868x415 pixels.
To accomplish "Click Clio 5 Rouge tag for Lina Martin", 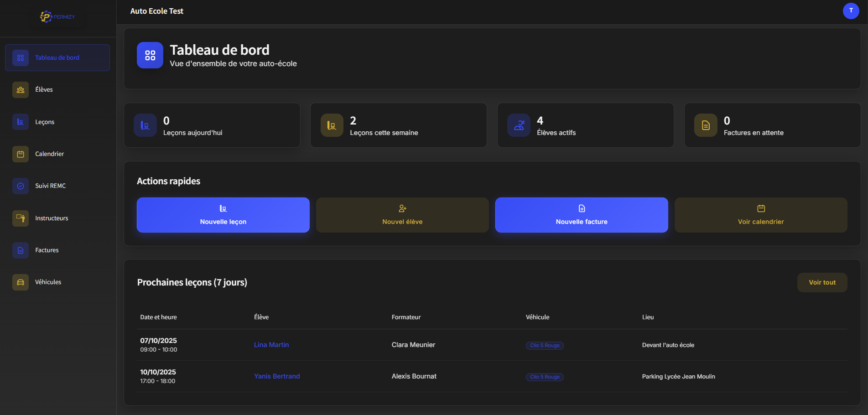I will coord(545,346).
